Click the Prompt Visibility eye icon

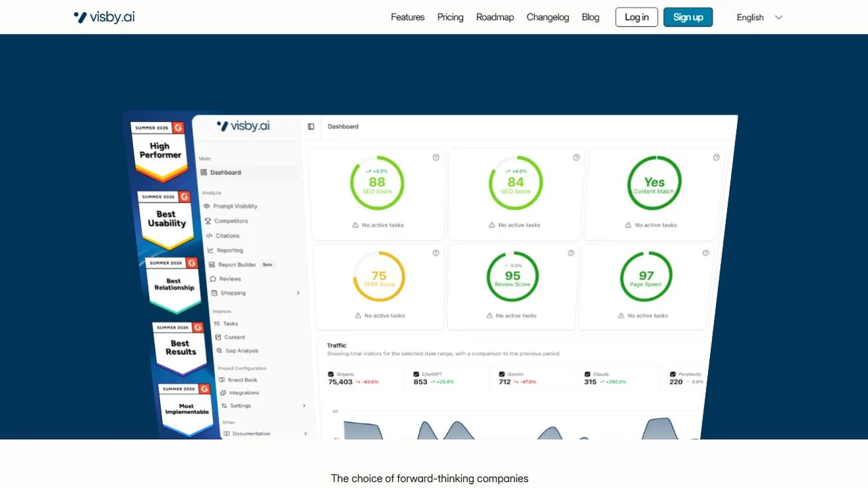click(x=207, y=206)
